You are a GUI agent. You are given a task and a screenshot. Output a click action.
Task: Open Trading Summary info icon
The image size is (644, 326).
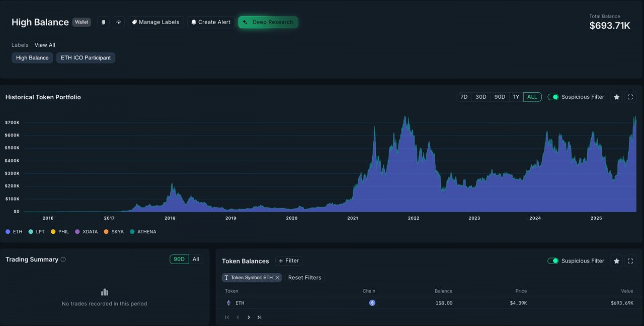coord(63,260)
